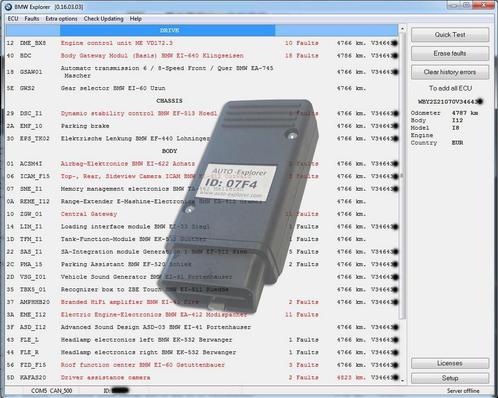
Task: Click the Clear history errors button
Action: point(450,72)
